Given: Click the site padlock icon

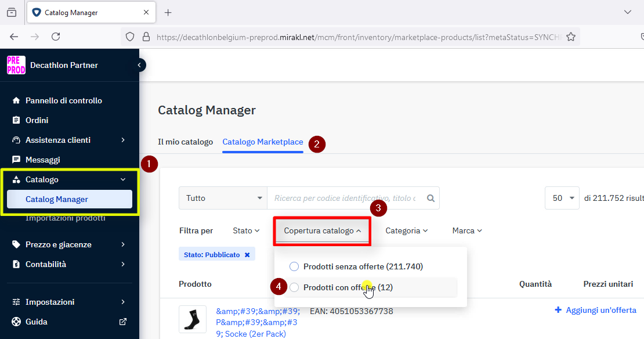Looking at the screenshot, I should (x=146, y=37).
